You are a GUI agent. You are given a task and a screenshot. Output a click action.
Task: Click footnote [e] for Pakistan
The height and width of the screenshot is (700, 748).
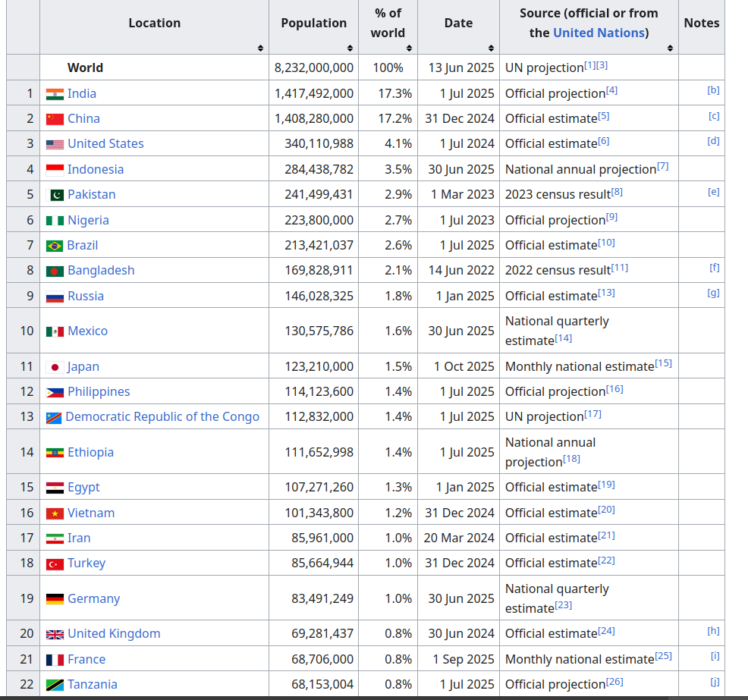(x=714, y=192)
